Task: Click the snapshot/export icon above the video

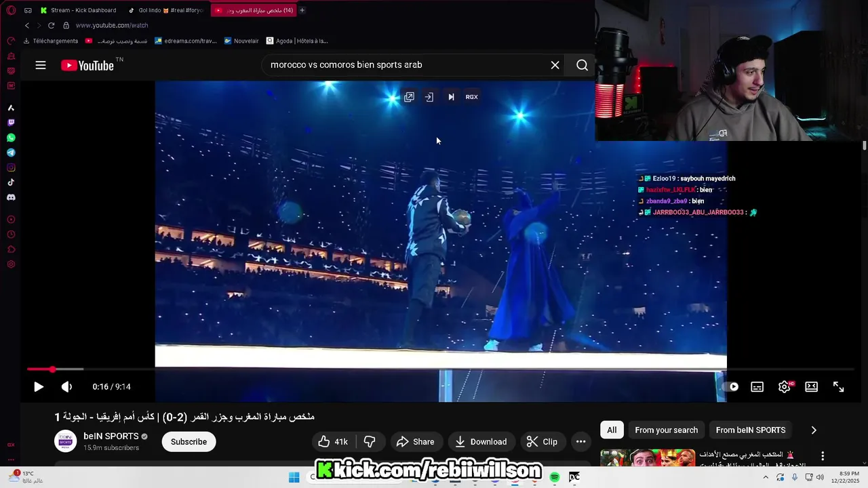Action: (x=429, y=97)
